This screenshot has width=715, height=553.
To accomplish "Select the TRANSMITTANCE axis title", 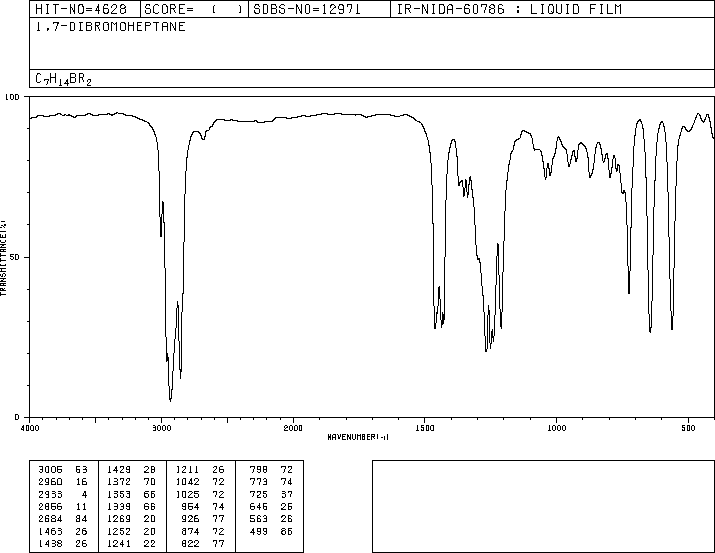I will point(3,258).
